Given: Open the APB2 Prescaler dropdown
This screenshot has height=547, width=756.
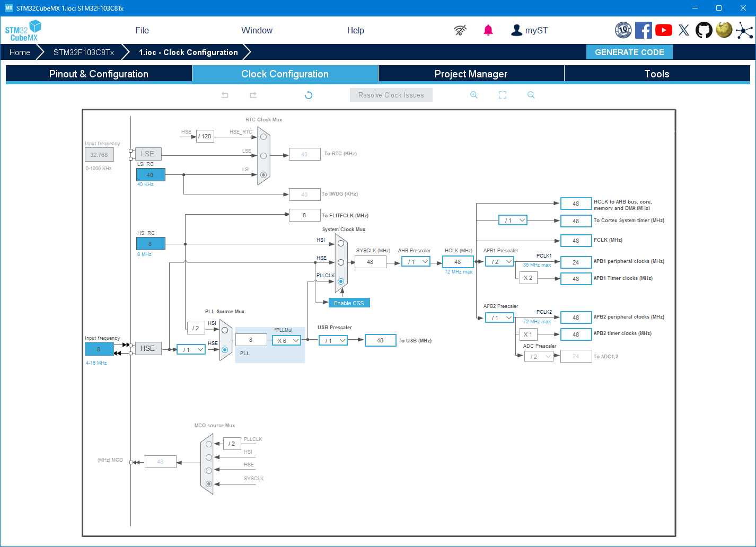Looking at the screenshot, I should click(x=499, y=318).
